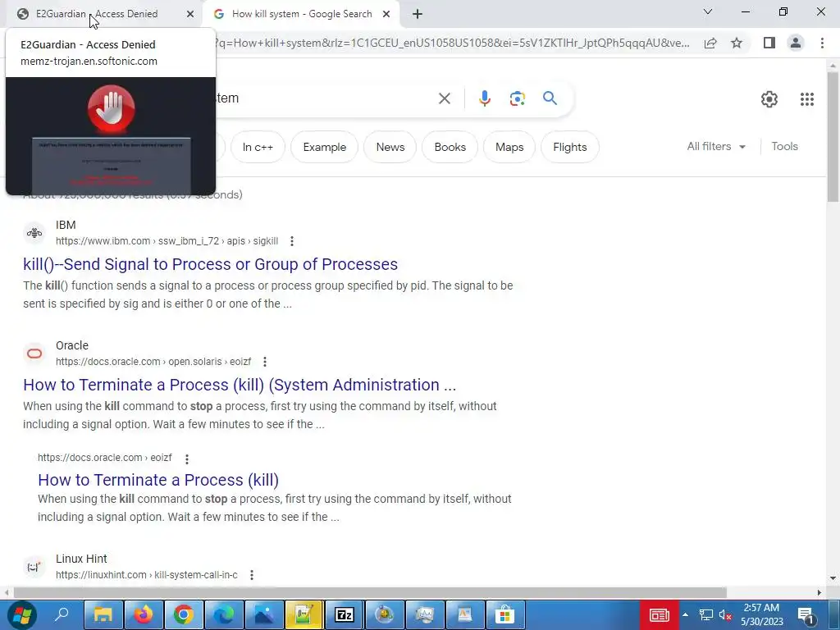Click the IBM site favicon

pos(34,233)
